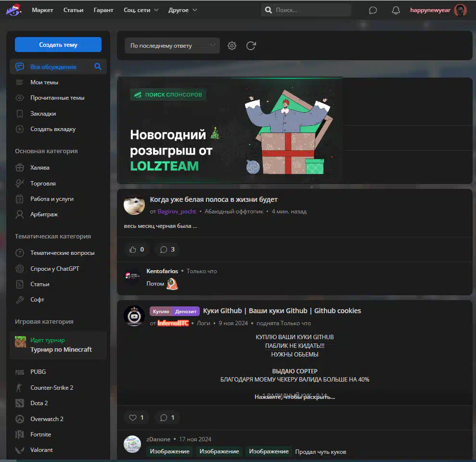Open the InfernoBTC profile link
Viewport: 476px width, 462px height.
tap(173, 323)
